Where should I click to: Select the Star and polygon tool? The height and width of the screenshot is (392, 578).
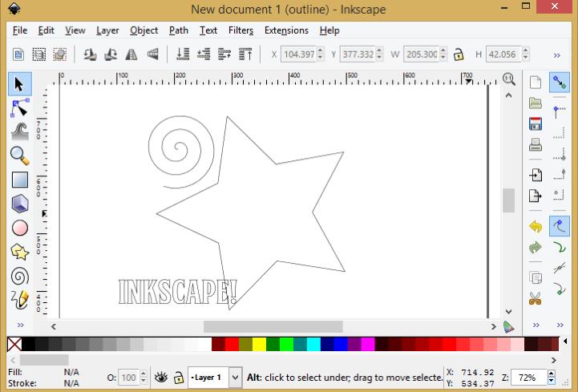(19, 252)
